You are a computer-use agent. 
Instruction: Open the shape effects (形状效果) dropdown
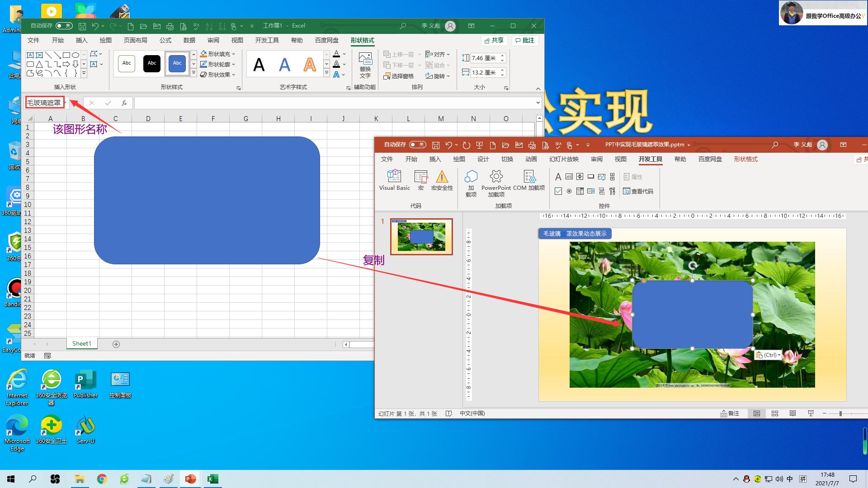234,75
